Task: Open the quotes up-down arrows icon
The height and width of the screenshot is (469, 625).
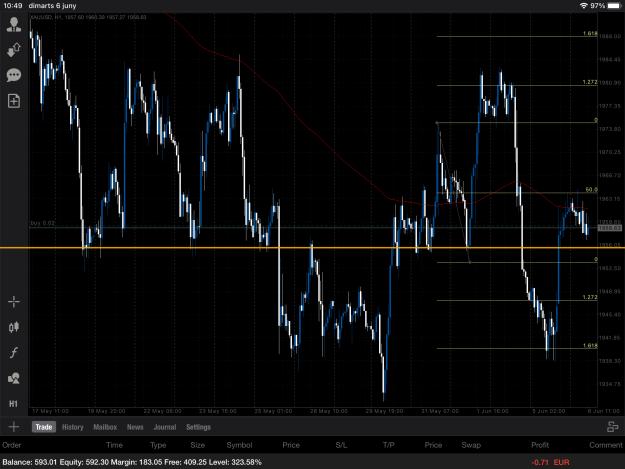Action: coord(14,50)
